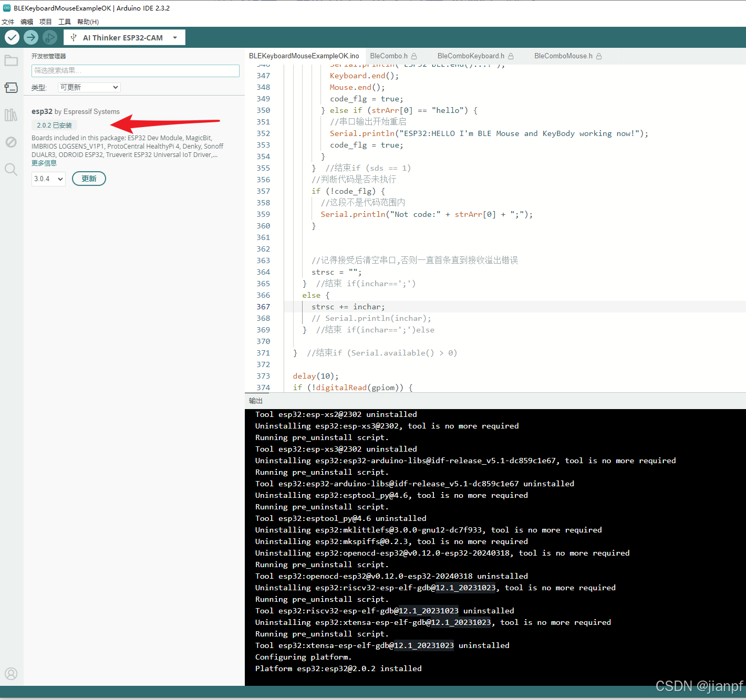Click the 'if (!code_flg) {' code line
The image size is (746, 700).
[x=348, y=191]
